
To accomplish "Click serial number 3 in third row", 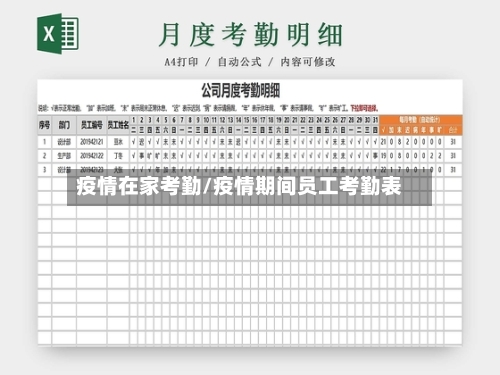I will pyautogui.click(x=44, y=170).
